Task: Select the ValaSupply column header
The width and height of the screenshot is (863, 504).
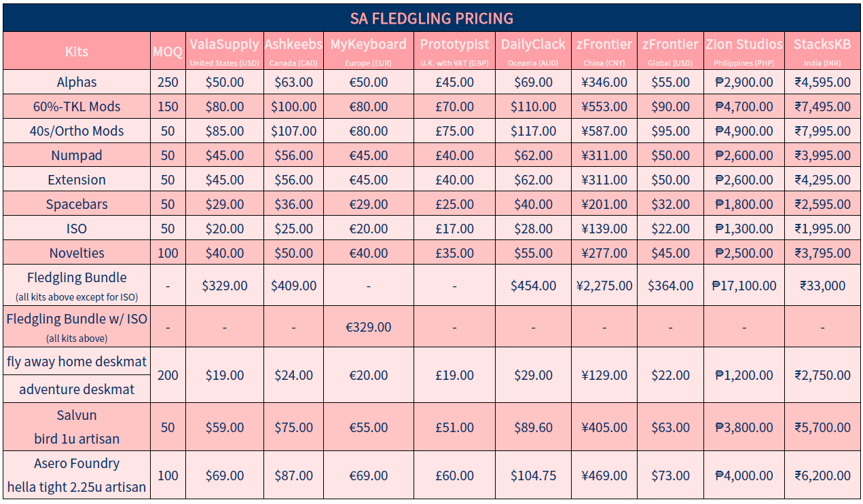Action: point(224,51)
